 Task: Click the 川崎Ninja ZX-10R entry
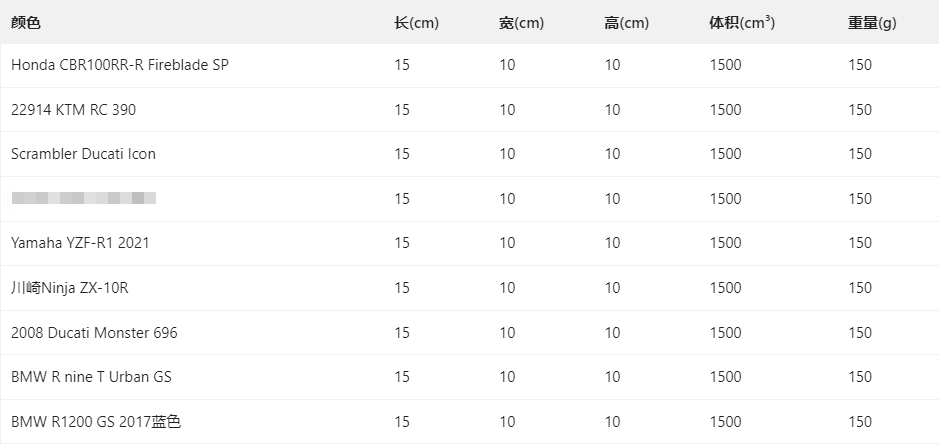click(x=70, y=288)
